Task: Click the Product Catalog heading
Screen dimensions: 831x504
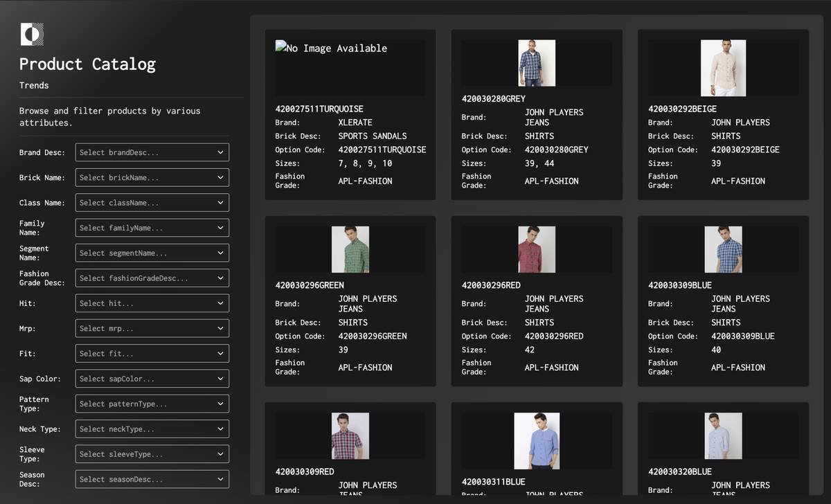Action: pyautogui.click(x=87, y=64)
